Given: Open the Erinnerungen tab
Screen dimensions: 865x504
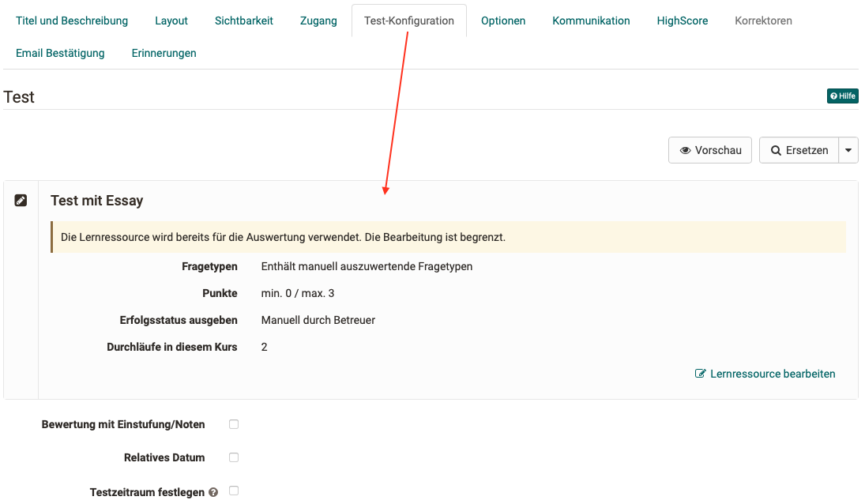Looking at the screenshot, I should [163, 53].
